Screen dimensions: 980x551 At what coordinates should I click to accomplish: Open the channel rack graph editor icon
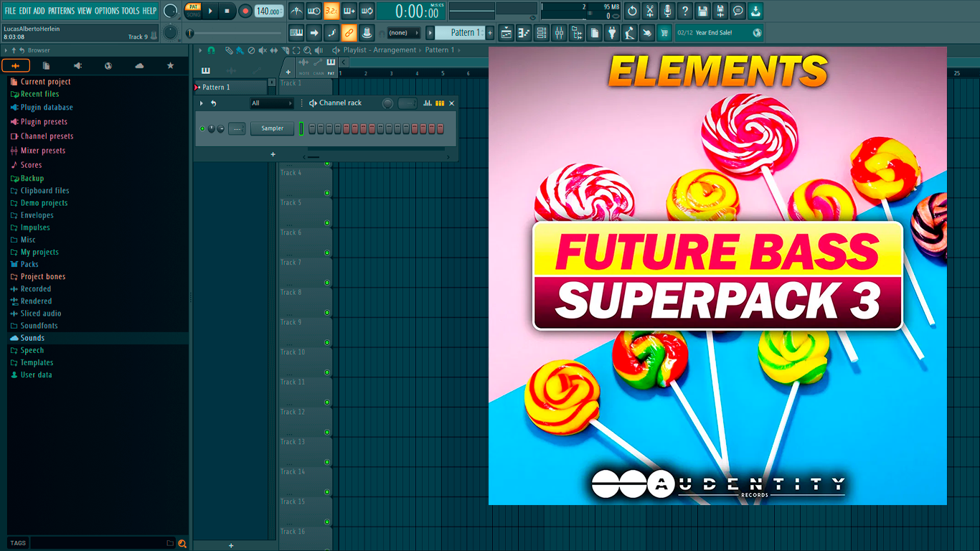pyautogui.click(x=428, y=103)
